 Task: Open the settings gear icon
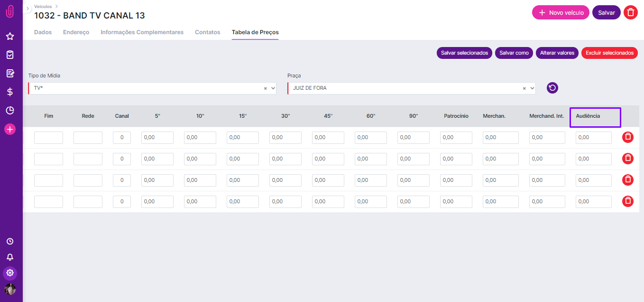tap(10, 273)
